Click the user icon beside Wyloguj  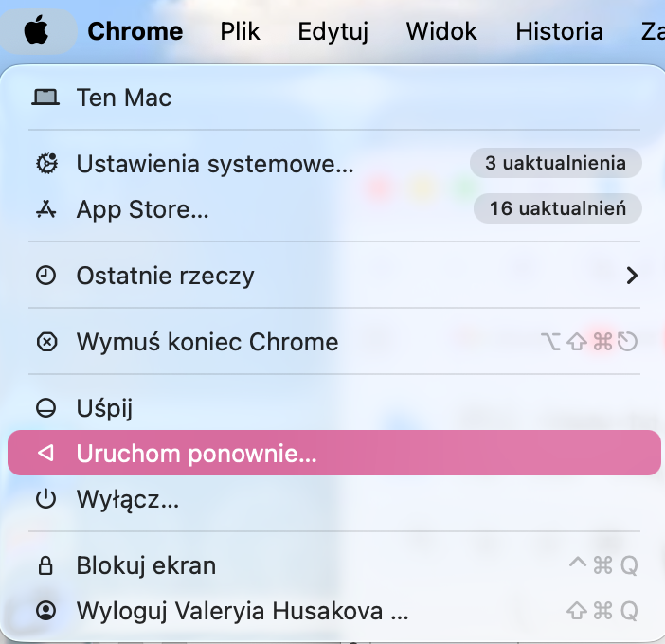pyautogui.click(x=45, y=611)
